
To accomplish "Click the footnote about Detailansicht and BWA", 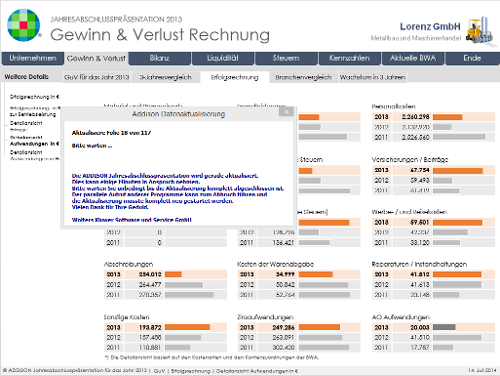I will [212, 358].
